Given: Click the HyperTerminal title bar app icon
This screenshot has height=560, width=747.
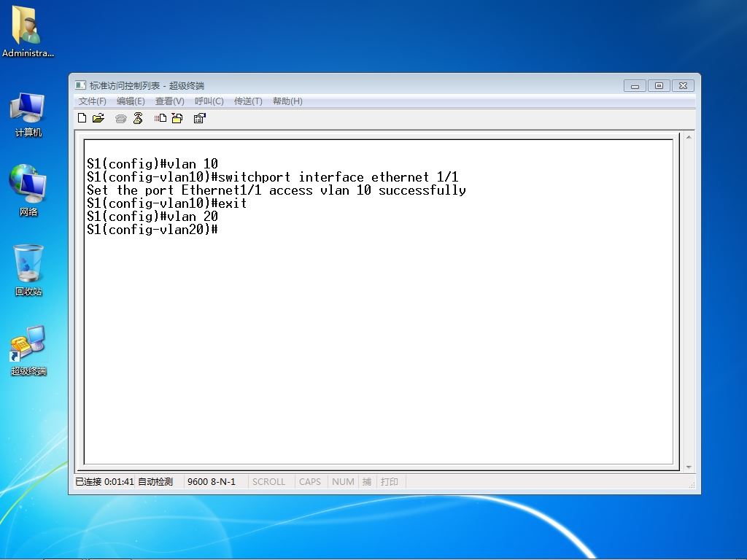Looking at the screenshot, I should tap(80, 85).
